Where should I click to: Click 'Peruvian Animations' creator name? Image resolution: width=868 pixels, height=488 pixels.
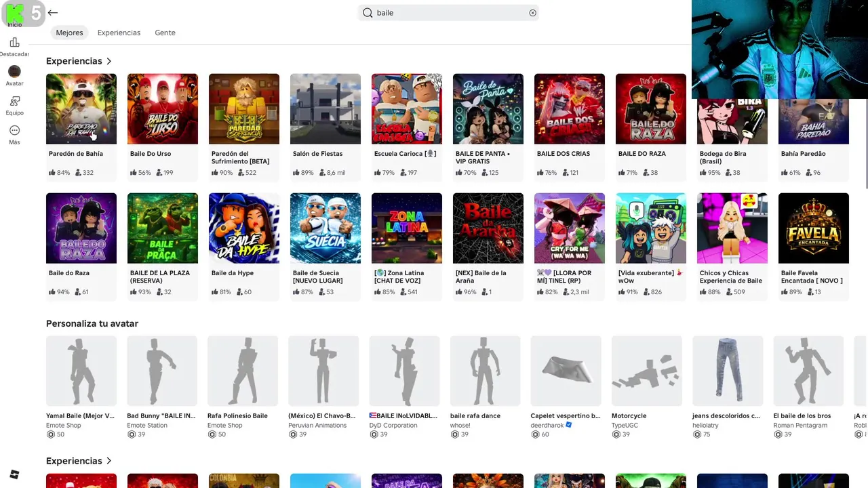(x=317, y=426)
